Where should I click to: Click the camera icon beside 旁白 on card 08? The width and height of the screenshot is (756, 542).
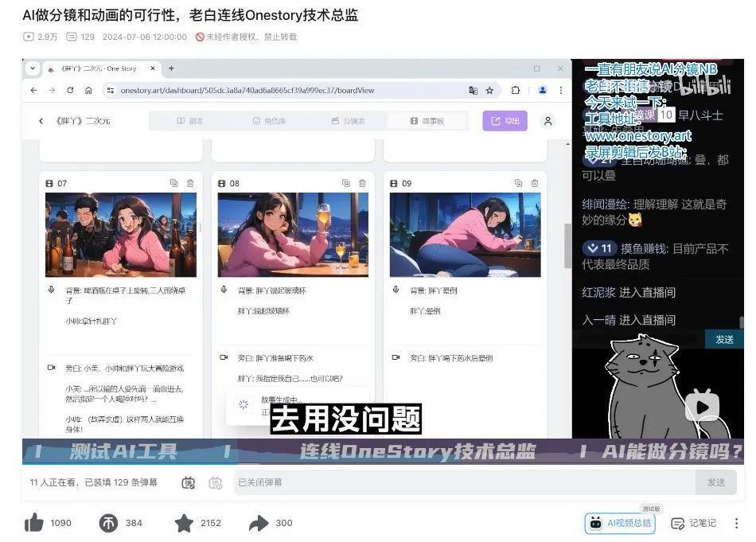223,357
